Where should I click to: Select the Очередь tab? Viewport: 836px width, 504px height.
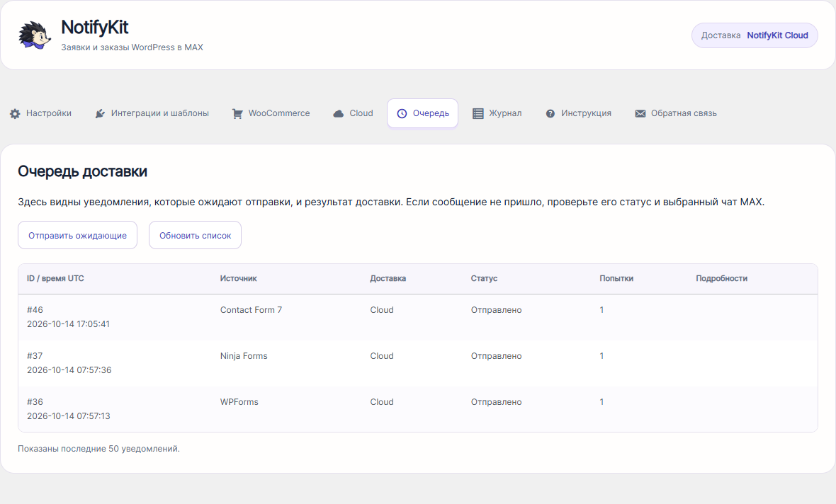click(422, 113)
